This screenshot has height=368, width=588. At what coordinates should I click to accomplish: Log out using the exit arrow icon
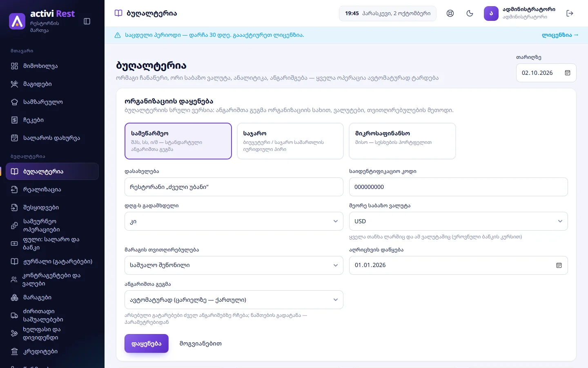coord(570,13)
